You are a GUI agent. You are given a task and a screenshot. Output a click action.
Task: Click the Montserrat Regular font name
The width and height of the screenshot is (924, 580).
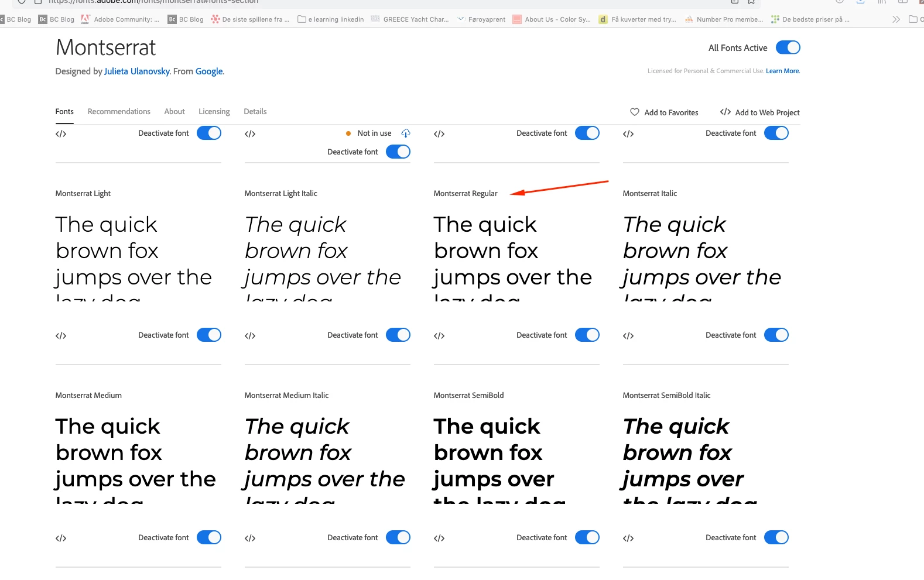click(x=466, y=193)
